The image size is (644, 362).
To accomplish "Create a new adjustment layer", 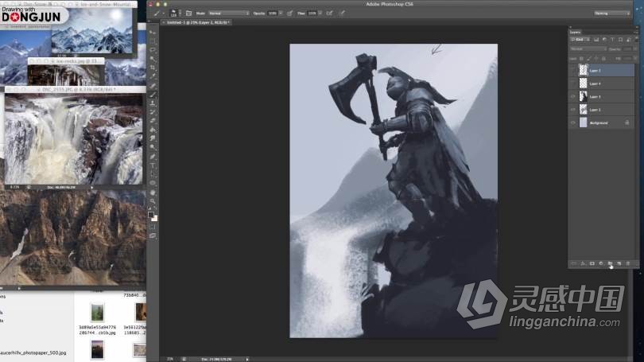I will pyautogui.click(x=601, y=264).
